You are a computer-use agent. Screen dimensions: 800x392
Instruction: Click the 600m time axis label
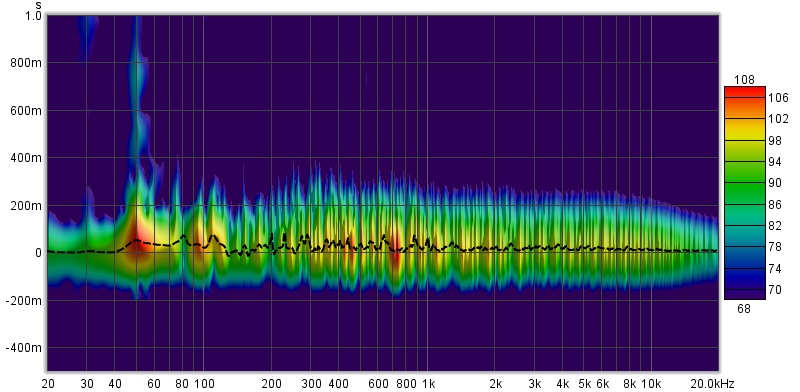click(x=26, y=111)
